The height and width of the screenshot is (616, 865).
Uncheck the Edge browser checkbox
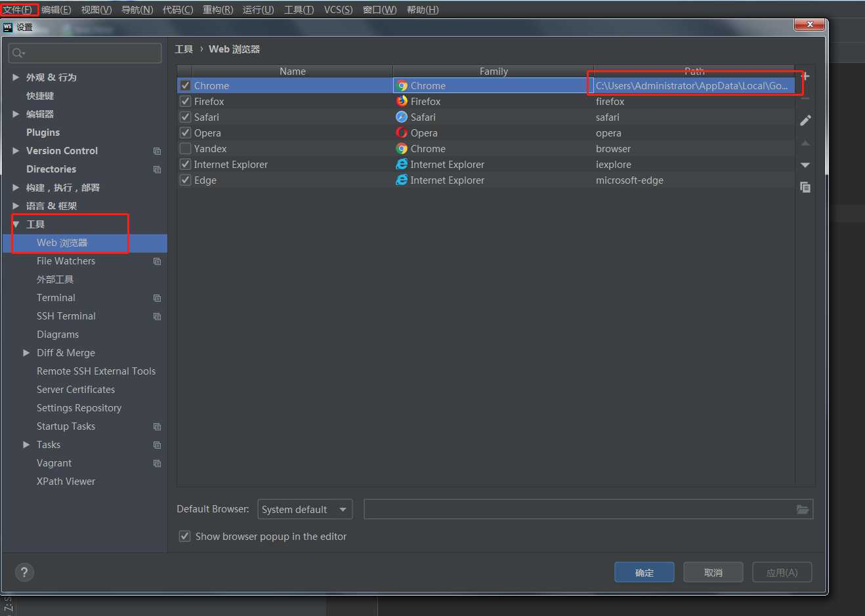coord(185,180)
